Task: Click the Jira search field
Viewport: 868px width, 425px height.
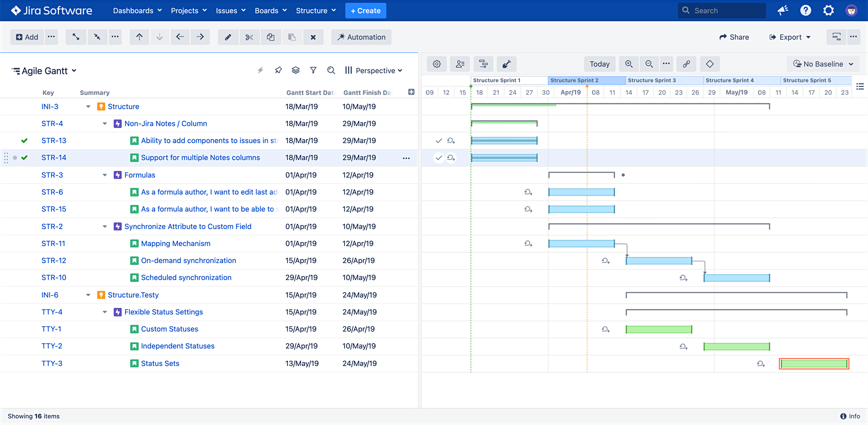Action: pyautogui.click(x=722, y=10)
